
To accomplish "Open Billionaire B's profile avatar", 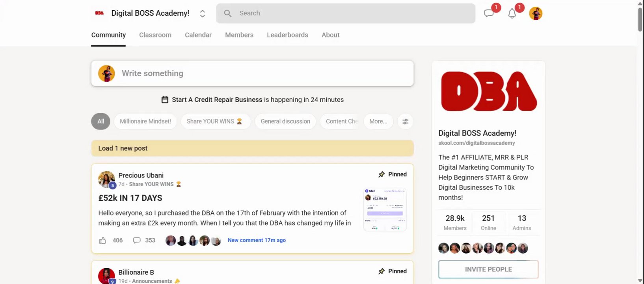I will pos(106,276).
